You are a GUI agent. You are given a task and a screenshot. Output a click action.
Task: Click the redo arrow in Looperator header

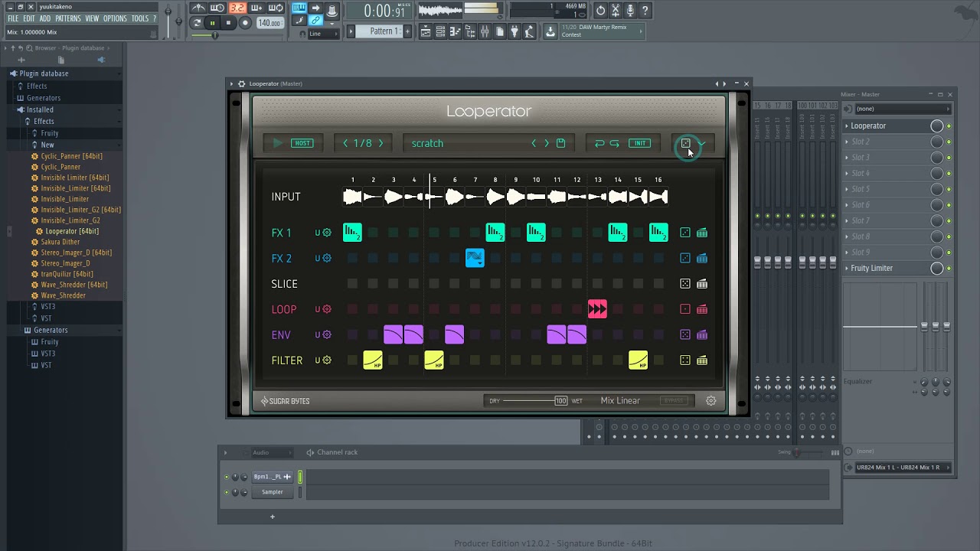tap(614, 143)
